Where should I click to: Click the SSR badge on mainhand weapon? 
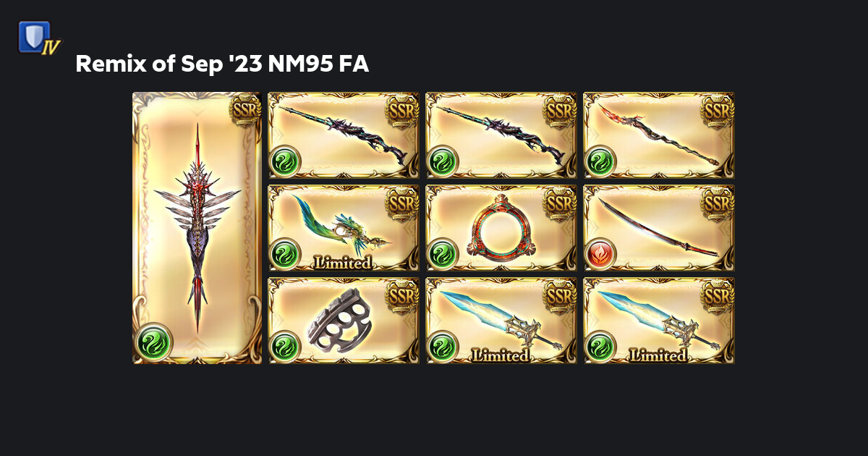(244, 110)
